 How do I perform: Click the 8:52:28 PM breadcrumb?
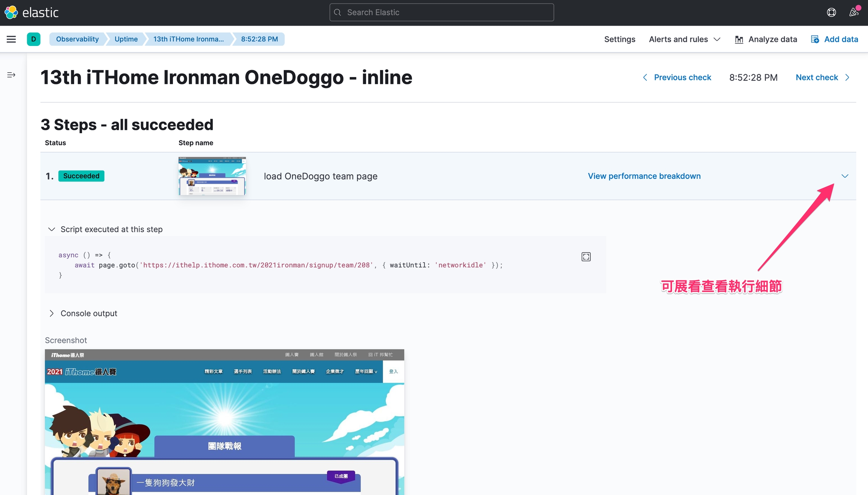click(260, 39)
